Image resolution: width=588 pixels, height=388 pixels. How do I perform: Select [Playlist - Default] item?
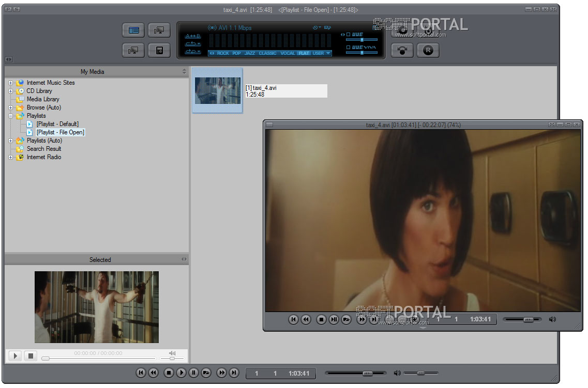(57, 124)
